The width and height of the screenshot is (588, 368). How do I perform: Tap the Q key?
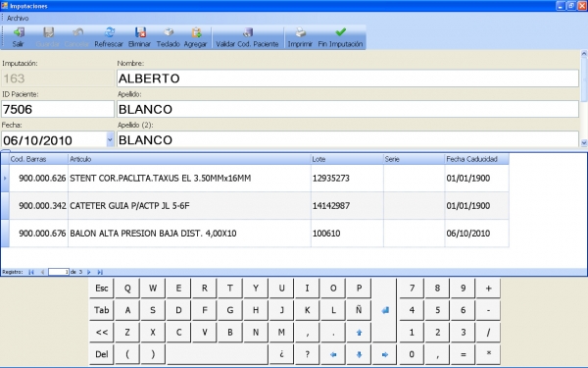127,289
